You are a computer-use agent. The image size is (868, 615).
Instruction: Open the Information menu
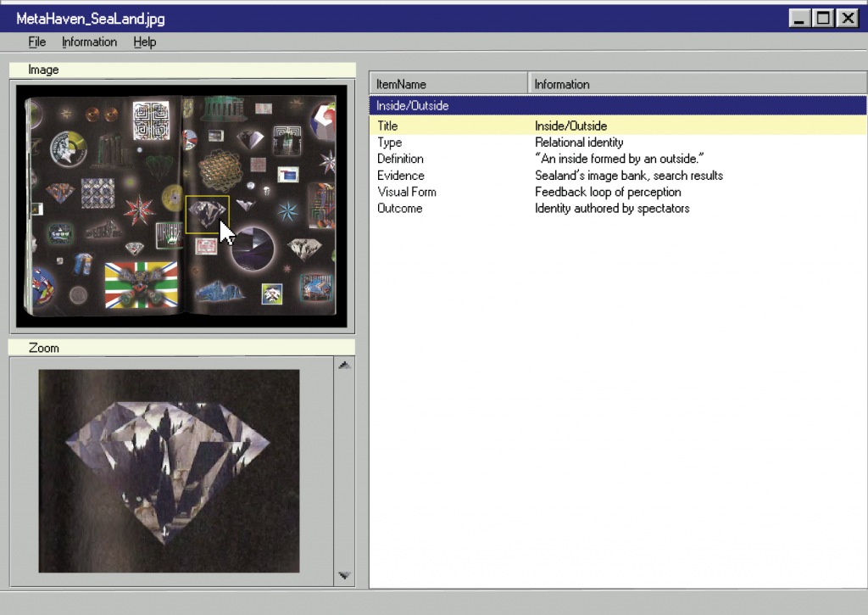click(x=89, y=42)
